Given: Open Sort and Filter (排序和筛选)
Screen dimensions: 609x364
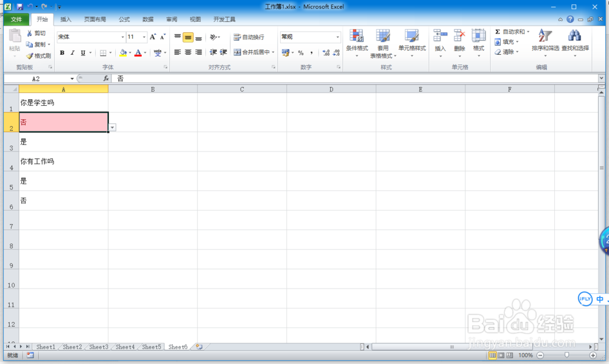Looking at the screenshot, I should 545,43.
